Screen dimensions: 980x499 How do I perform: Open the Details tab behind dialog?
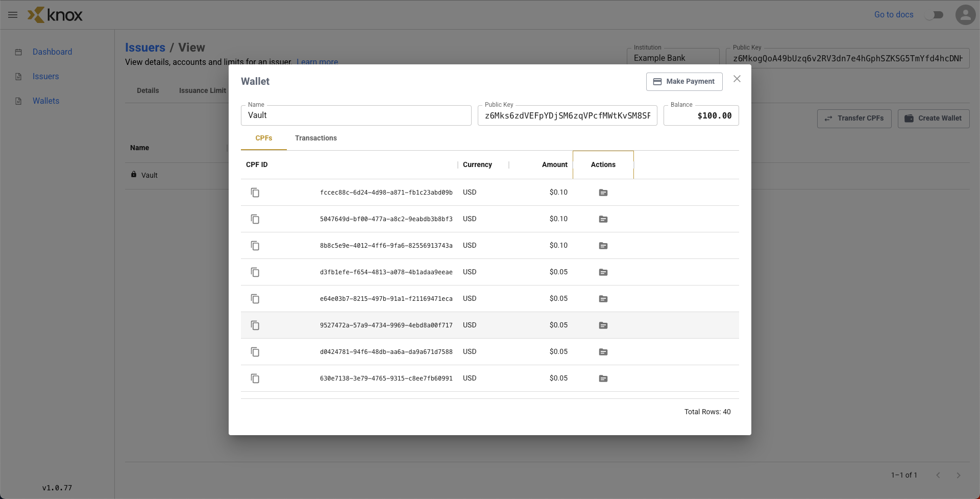click(148, 90)
